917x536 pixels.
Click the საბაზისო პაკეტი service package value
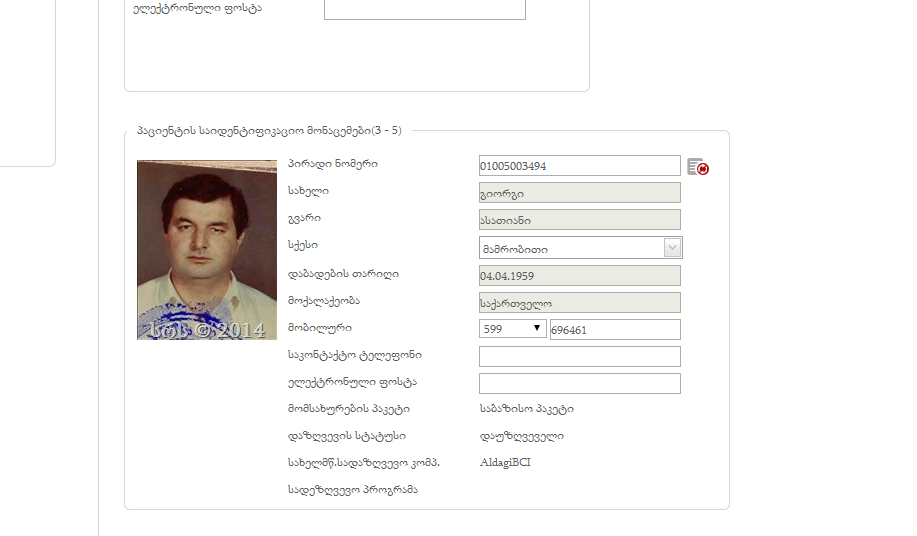(x=526, y=408)
